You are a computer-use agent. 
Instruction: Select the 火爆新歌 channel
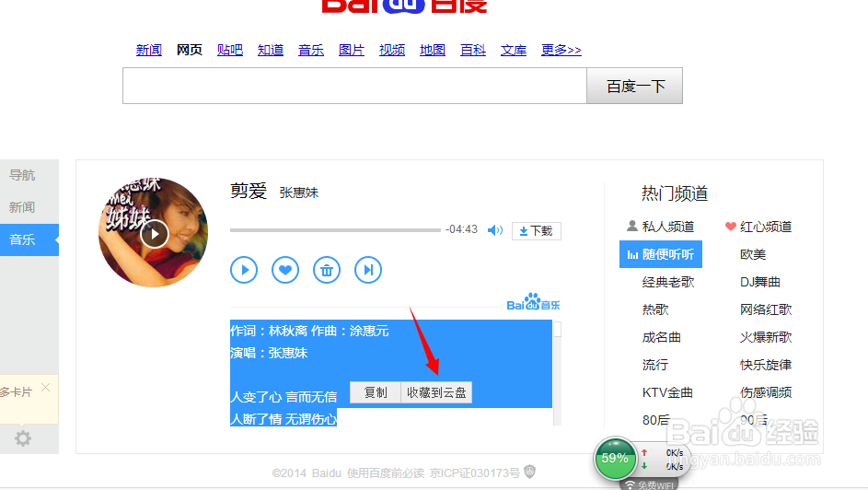[x=766, y=337]
